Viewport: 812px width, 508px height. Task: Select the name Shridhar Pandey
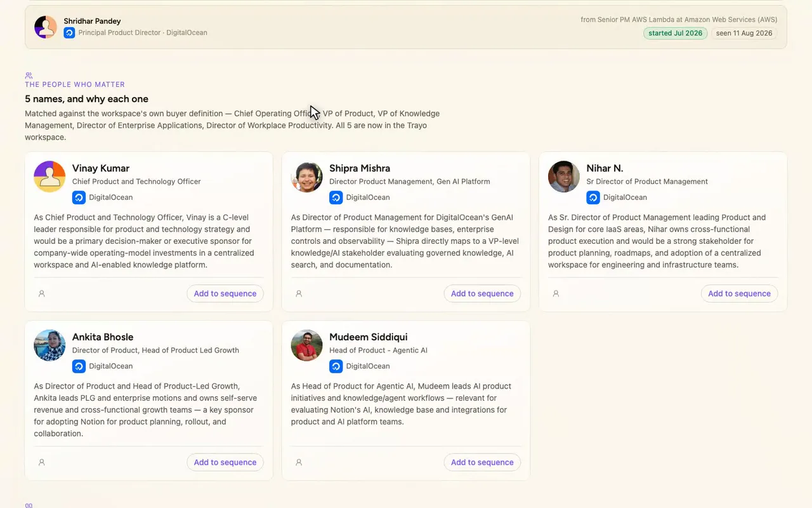(x=92, y=21)
